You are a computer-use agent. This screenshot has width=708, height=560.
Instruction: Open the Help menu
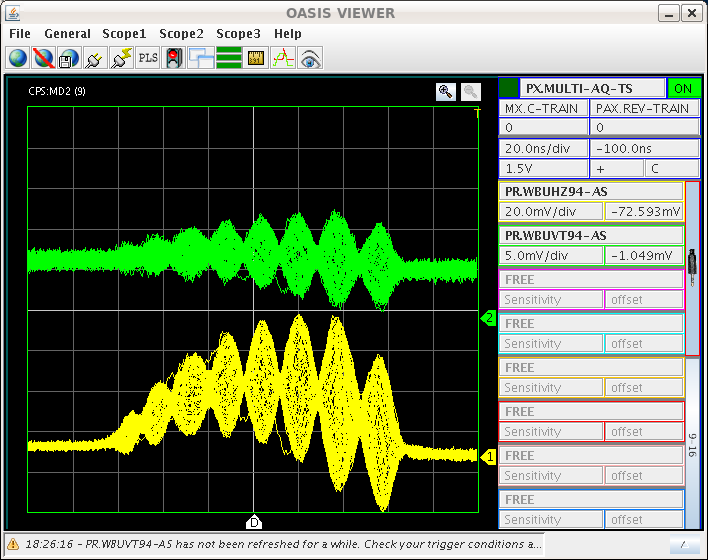pos(288,34)
